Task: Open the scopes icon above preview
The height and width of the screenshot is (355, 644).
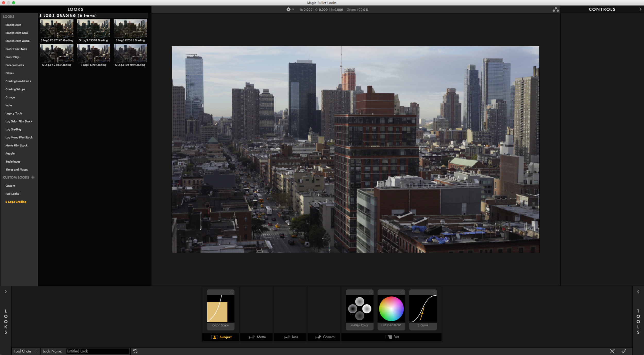Action: [556, 10]
